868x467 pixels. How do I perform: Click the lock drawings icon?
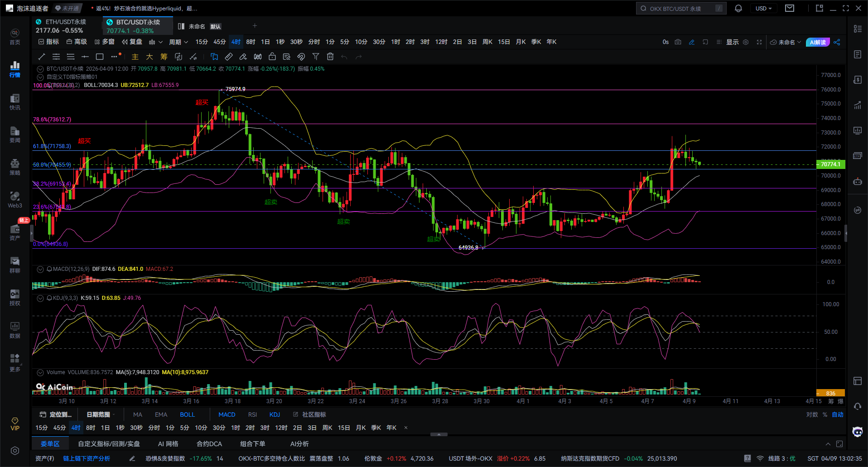coord(272,57)
